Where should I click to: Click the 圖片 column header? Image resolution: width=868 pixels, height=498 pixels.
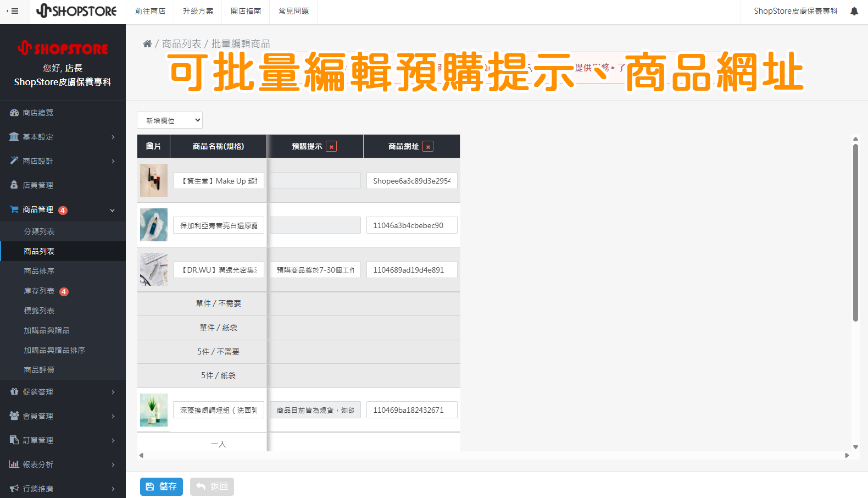(153, 146)
